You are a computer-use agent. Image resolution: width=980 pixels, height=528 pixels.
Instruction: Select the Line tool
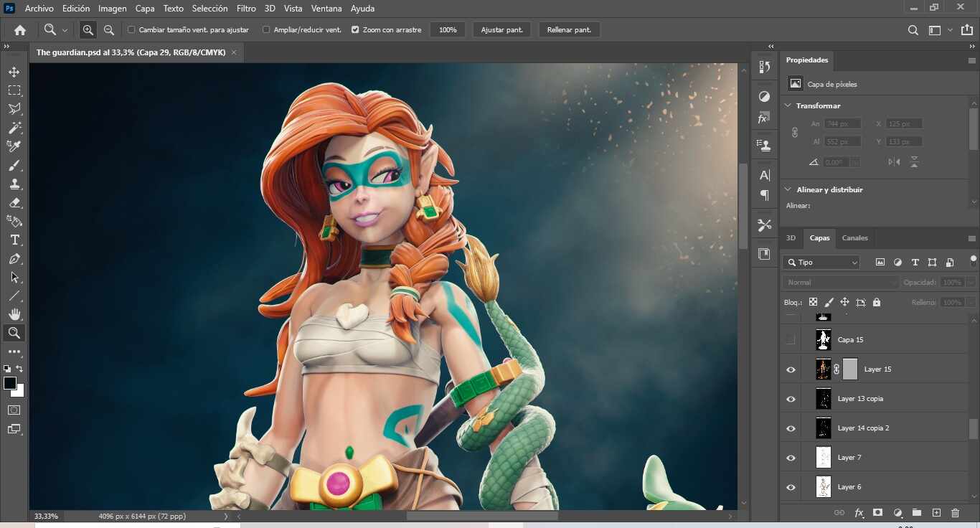click(x=14, y=296)
